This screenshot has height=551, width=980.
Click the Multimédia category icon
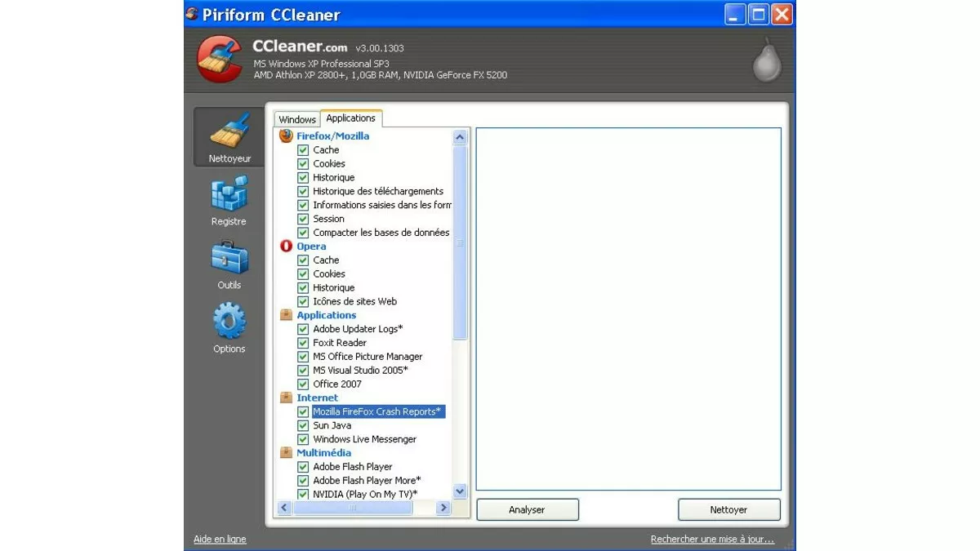coord(286,452)
